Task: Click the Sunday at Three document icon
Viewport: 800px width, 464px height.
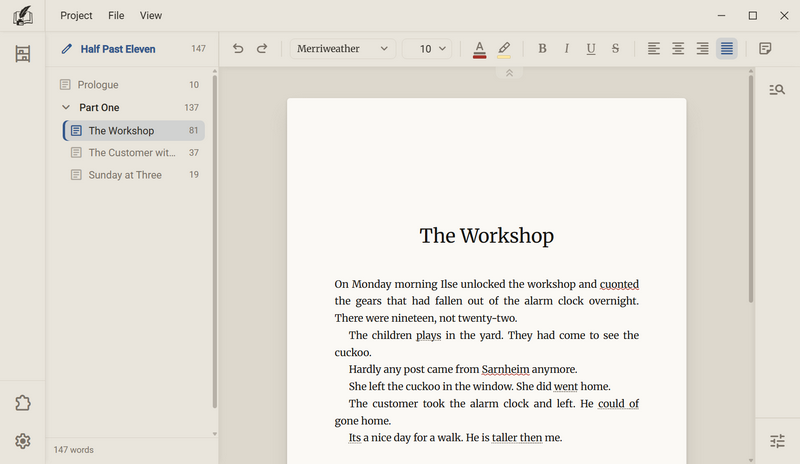Action: pyautogui.click(x=76, y=175)
